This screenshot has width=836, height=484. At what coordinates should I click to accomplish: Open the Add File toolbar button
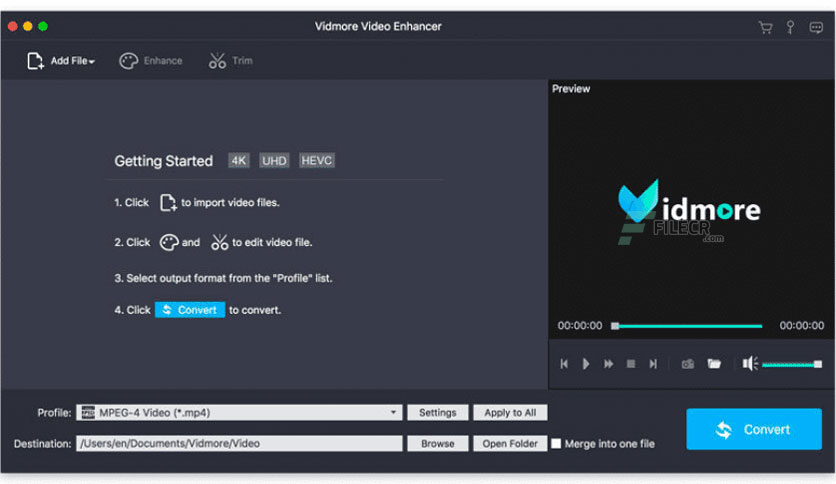(x=61, y=61)
